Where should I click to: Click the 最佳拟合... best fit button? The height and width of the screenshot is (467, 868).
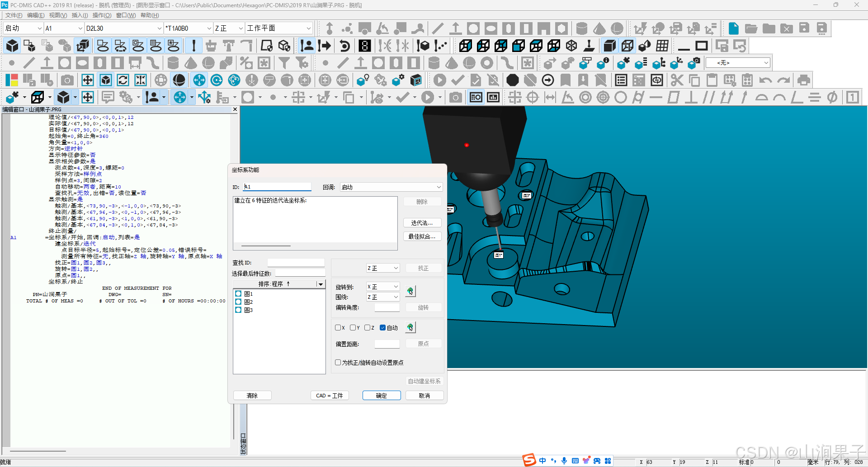coord(422,236)
